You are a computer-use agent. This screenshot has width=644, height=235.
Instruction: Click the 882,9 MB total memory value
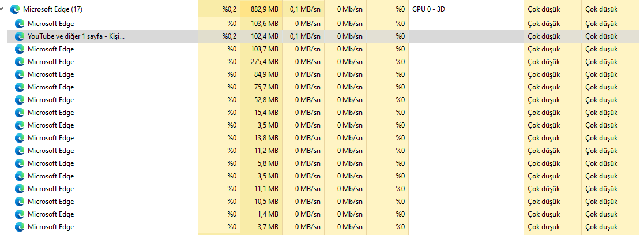(x=264, y=9)
